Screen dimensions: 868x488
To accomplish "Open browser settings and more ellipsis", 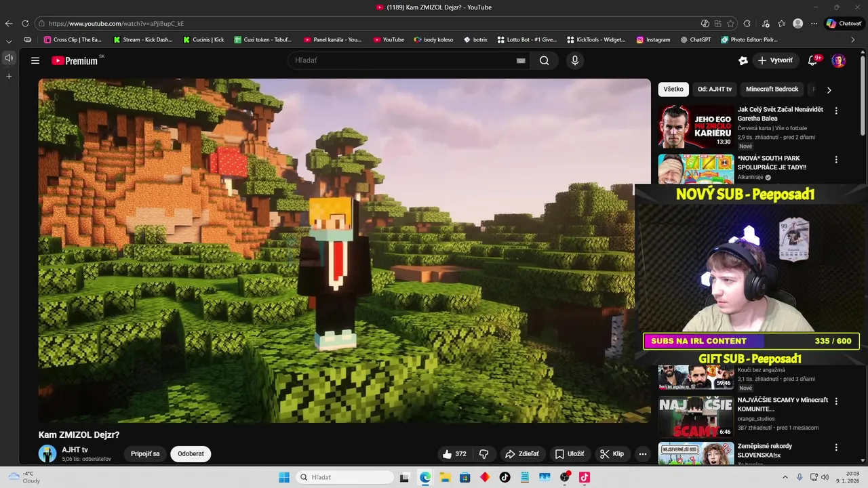I will click(814, 23).
